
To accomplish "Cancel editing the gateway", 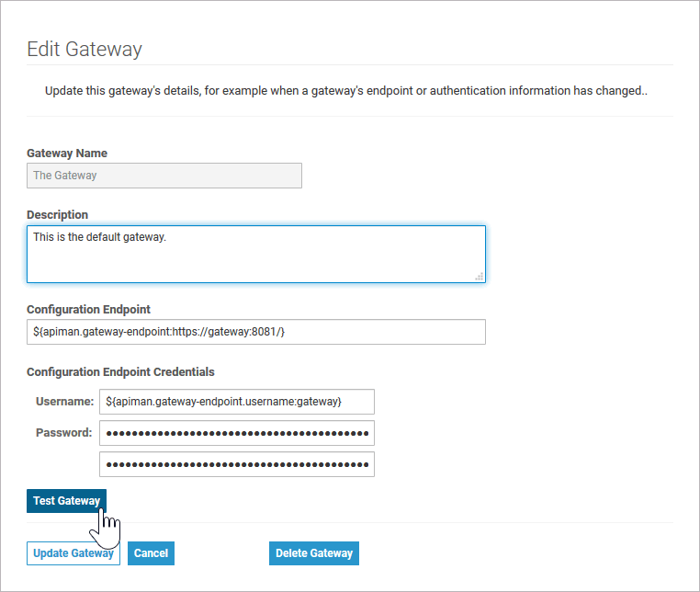I will (x=151, y=553).
